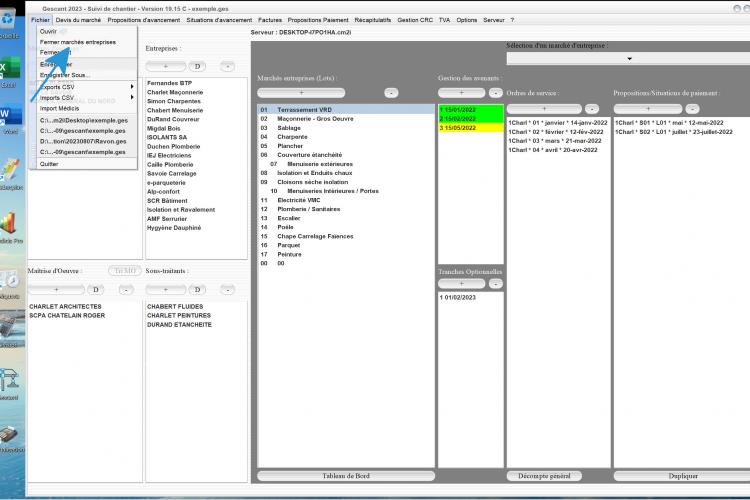The height and width of the screenshot is (500, 750).
Task: Choose Fermer marchés entreprises menu entry
Action: [87, 42]
